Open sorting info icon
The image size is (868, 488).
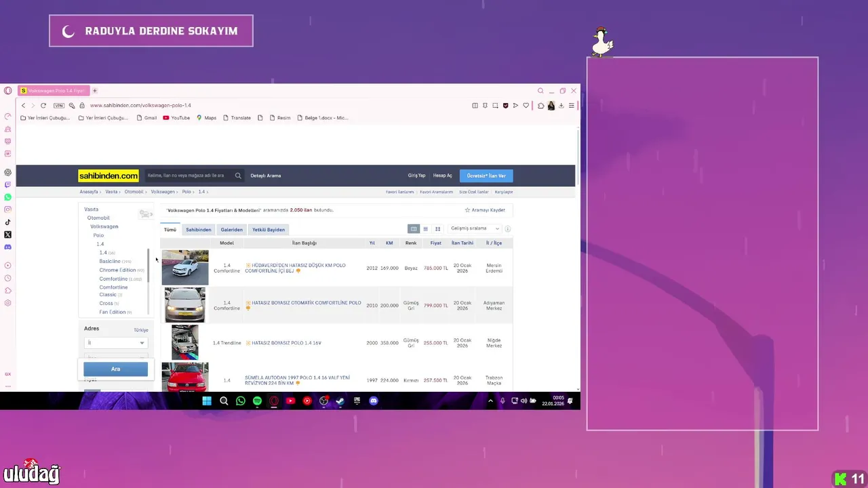[507, 229]
